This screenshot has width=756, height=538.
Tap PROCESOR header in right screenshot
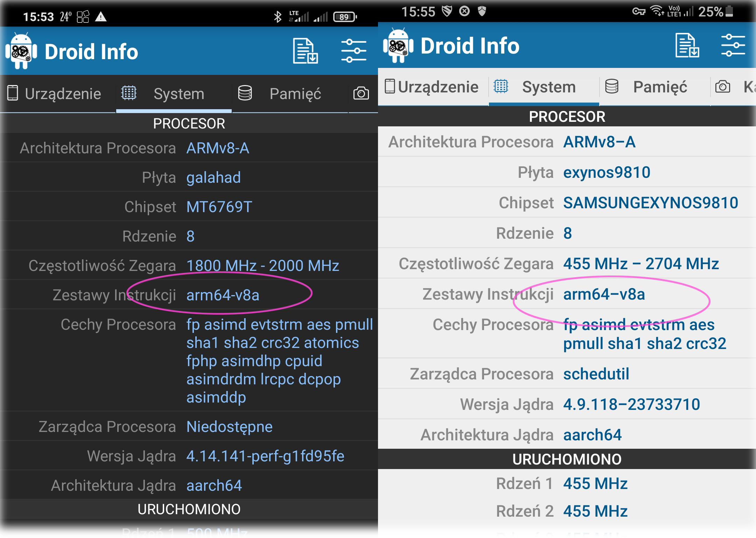567,117
